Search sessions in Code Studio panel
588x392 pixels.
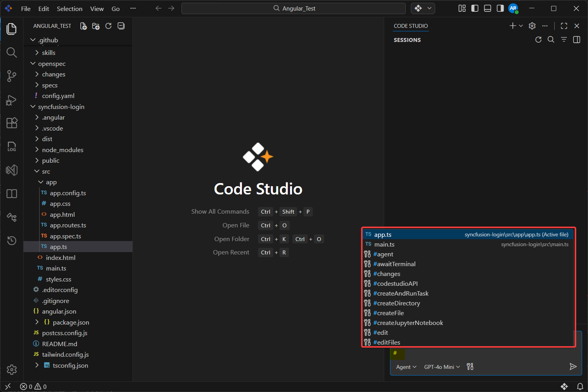pos(551,40)
